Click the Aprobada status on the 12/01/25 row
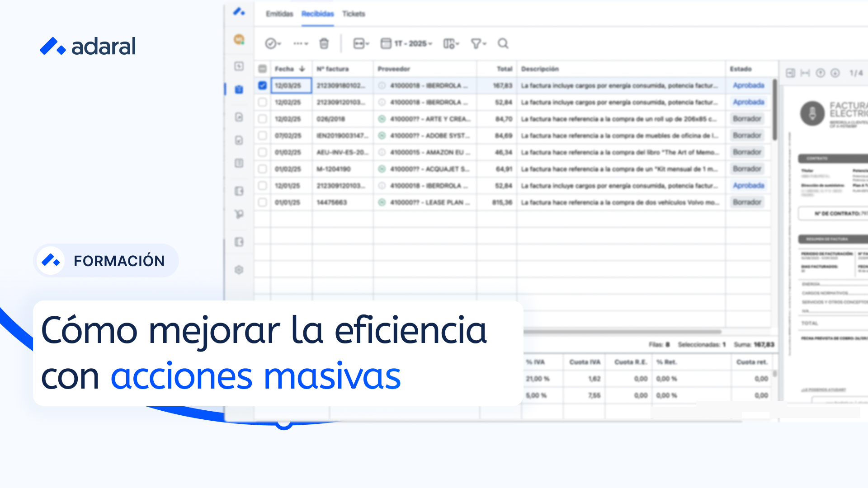 pyautogui.click(x=749, y=186)
